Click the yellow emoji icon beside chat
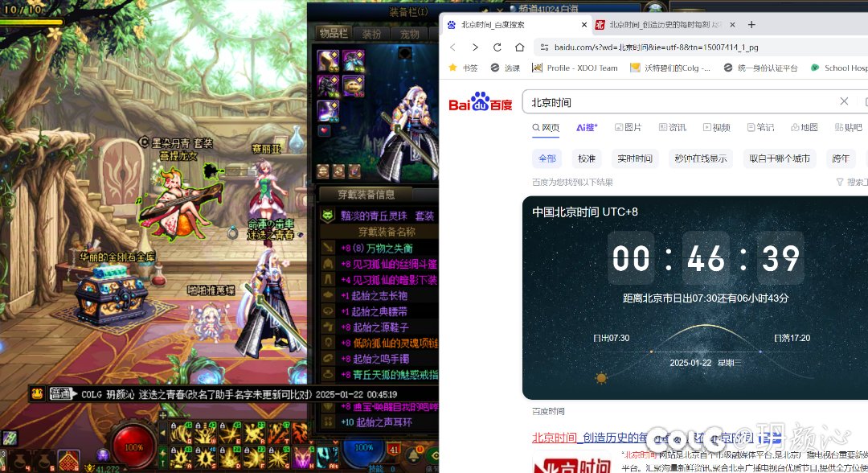The image size is (868, 473). click(x=37, y=394)
